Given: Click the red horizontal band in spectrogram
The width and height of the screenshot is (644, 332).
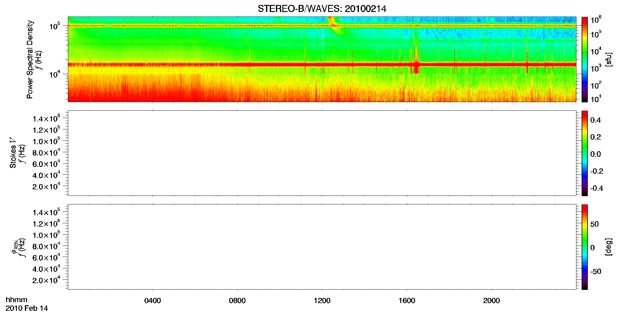Looking at the screenshot, I should click(x=322, y=65).
